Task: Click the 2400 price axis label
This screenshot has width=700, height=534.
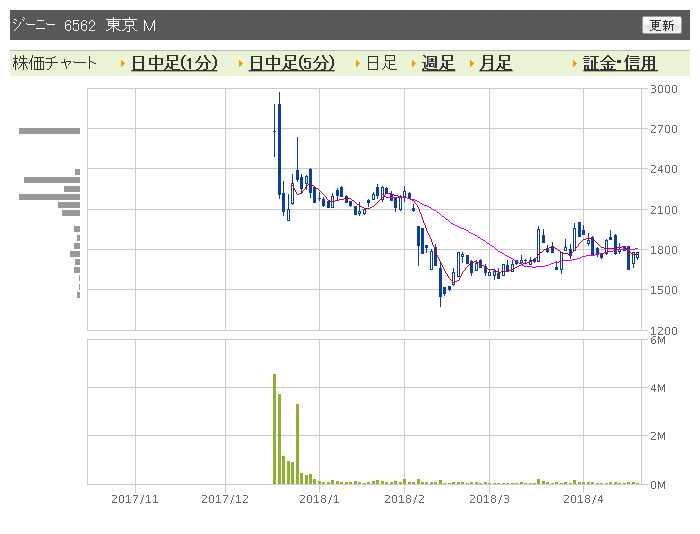Action: (x=663, y=169)
